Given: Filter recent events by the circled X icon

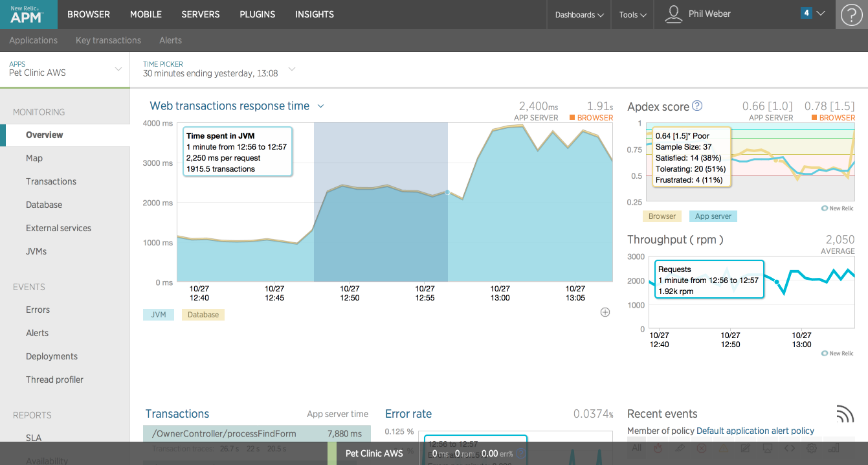Looking at the screenshot, I should 702,448.
